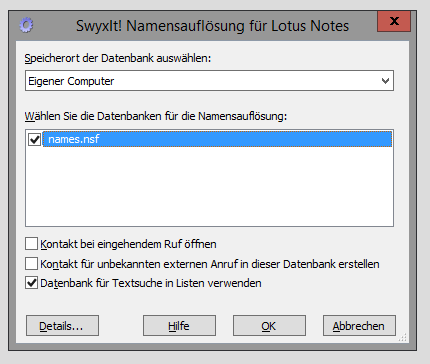Click the resize grip in the dialog corner
The height and width of the screenshot is (364, 430).
tap(403, 337)
